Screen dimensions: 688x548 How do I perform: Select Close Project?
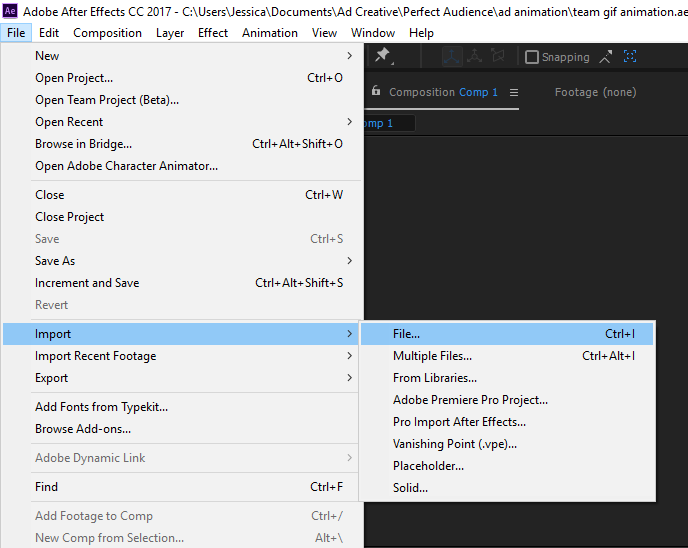182,216
